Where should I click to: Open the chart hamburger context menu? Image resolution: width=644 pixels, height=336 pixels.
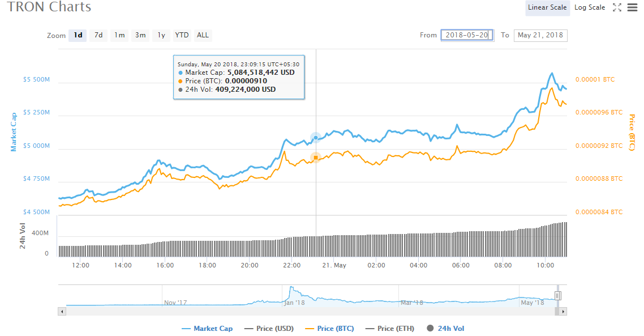(x=633, y=7)
